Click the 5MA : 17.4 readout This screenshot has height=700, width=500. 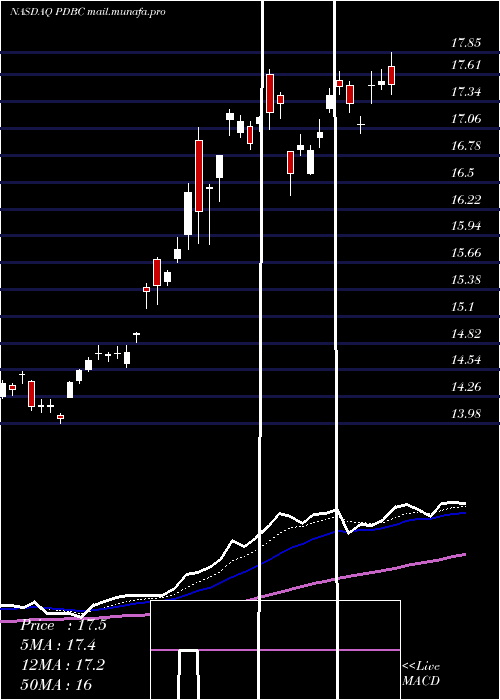coord(59,645)
